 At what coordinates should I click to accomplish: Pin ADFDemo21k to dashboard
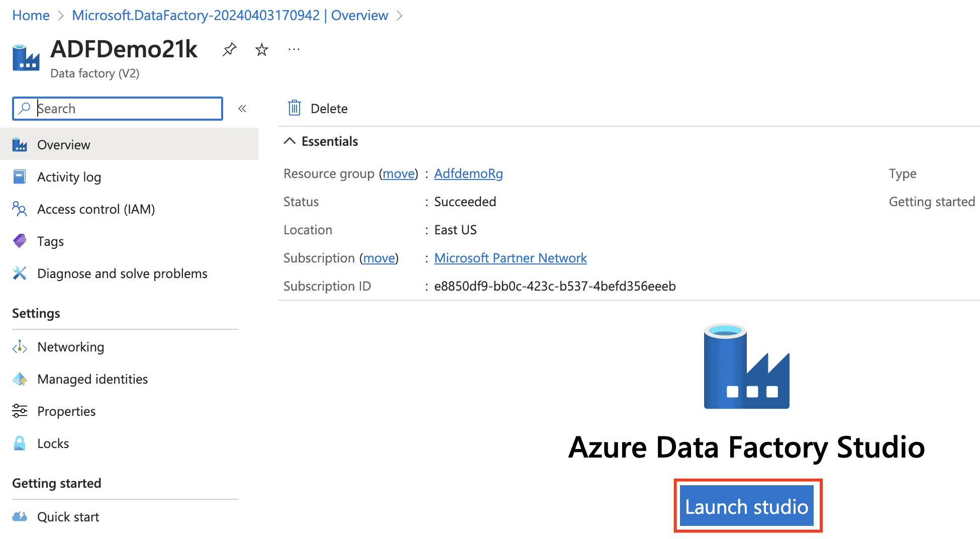tap(229, 49)
